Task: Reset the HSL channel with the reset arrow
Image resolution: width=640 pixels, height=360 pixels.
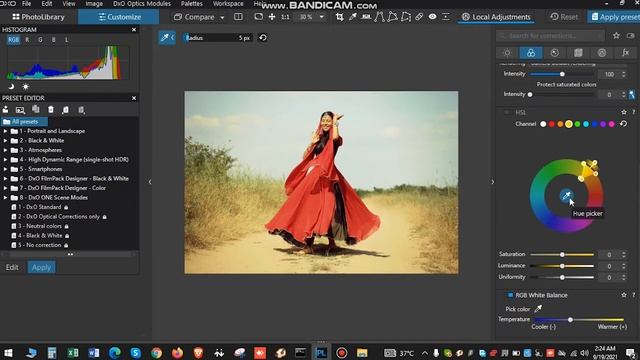Action: point(623,124)
